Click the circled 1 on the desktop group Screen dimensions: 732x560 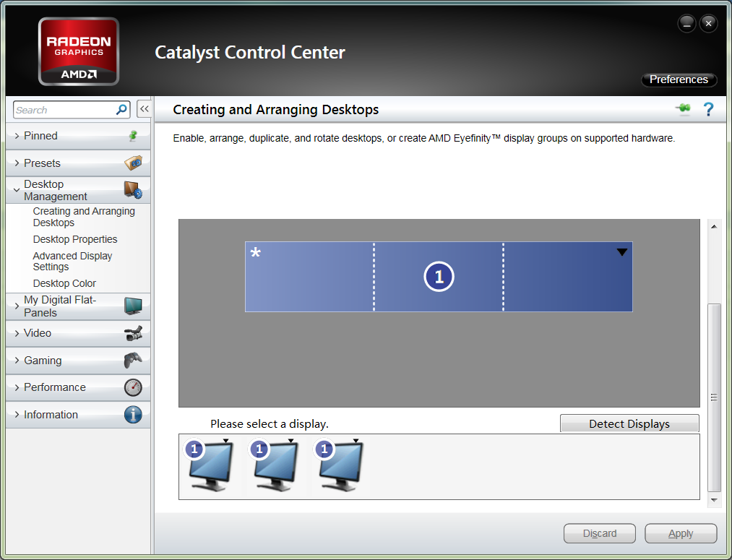point(439,277)
